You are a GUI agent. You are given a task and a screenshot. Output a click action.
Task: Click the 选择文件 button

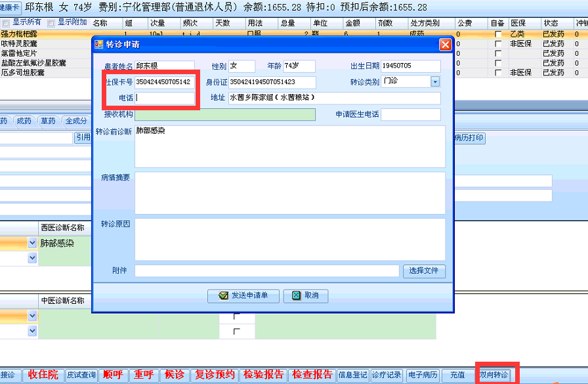click(x=424, y=270)
